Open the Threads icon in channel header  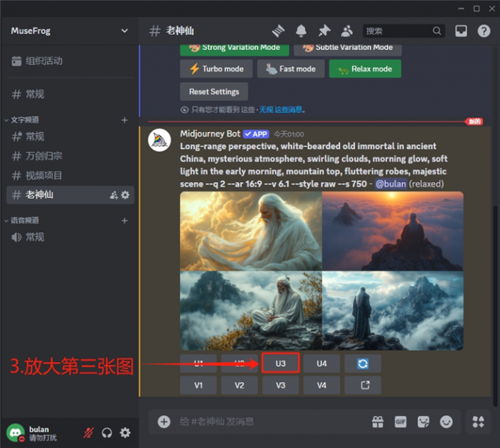[278, 31]
